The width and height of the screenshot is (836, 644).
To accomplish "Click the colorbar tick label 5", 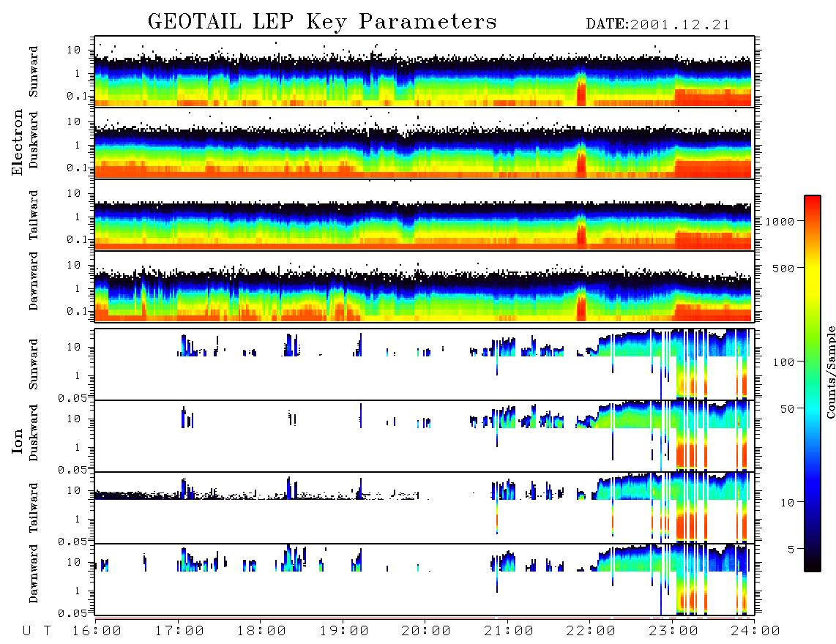I will tap(792, 549).
